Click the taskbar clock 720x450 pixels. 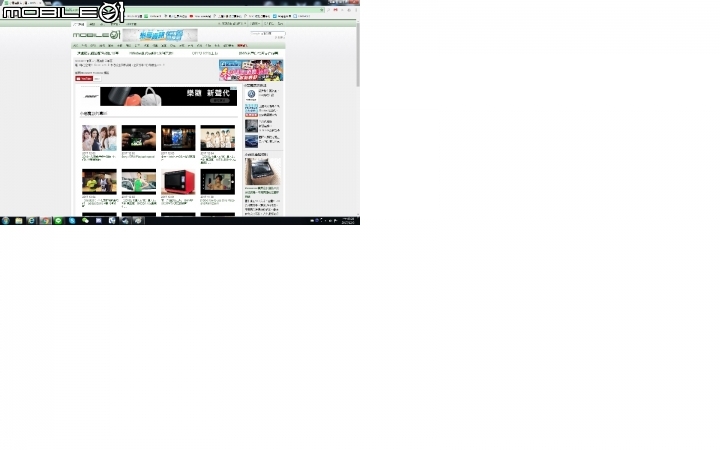pos(348,221)
